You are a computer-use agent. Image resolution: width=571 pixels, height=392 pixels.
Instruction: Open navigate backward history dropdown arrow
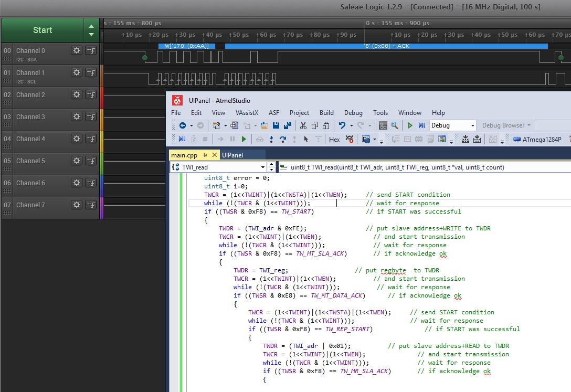coord(192,125)
